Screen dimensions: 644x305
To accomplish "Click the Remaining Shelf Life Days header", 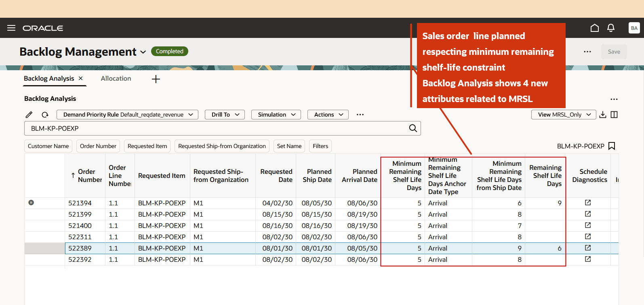I will click(x=545, y=175).
